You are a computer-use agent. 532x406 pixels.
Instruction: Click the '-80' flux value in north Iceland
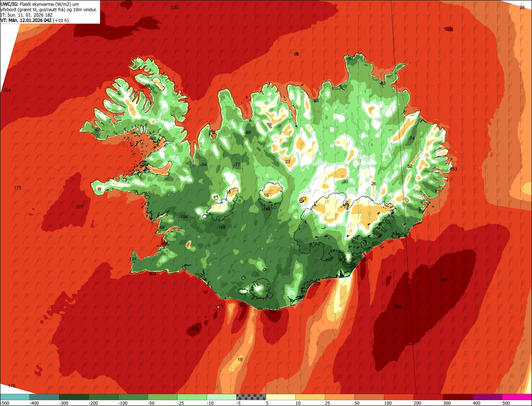click(x=248, y=132)
